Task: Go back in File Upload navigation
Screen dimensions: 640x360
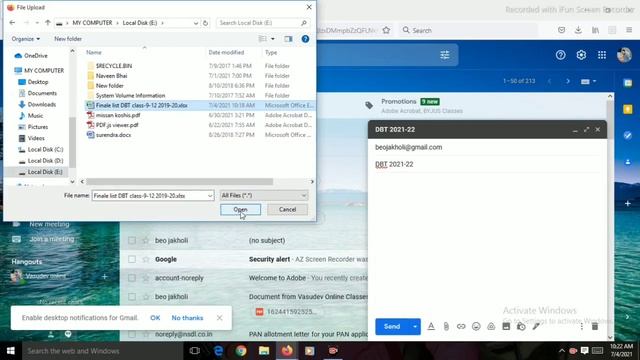Action: point(12,23)
